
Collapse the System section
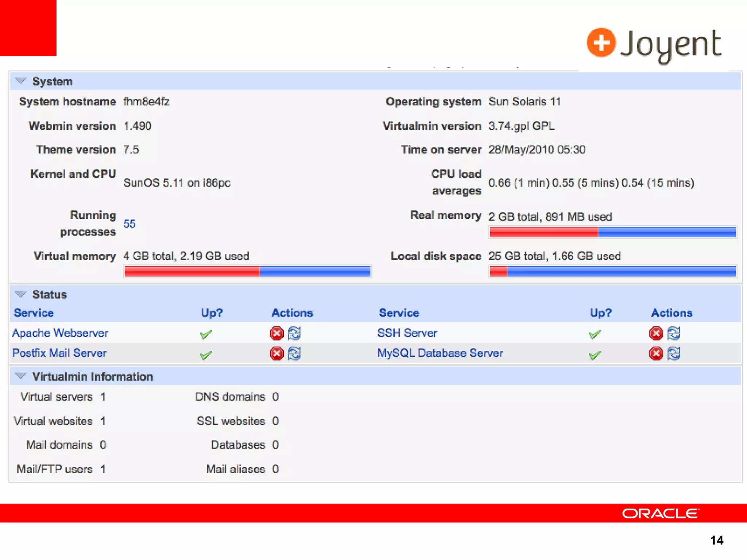point(21,81)
